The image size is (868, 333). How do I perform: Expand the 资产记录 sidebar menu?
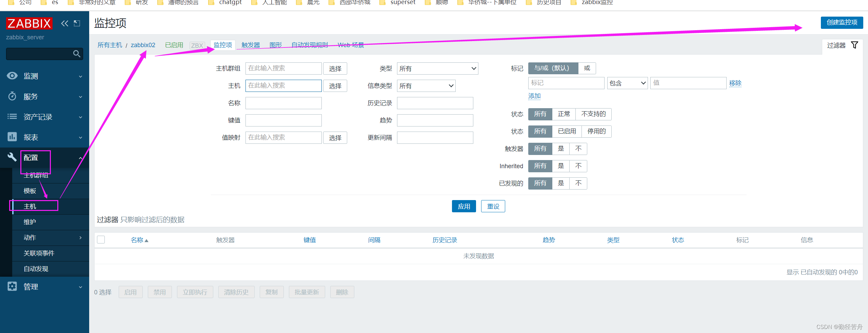point(80,117)
